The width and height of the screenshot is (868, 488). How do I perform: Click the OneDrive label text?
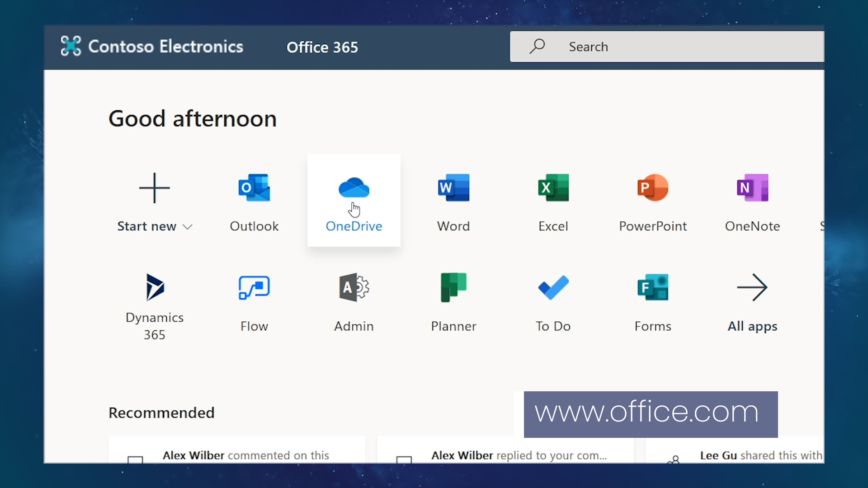[354, 226]
